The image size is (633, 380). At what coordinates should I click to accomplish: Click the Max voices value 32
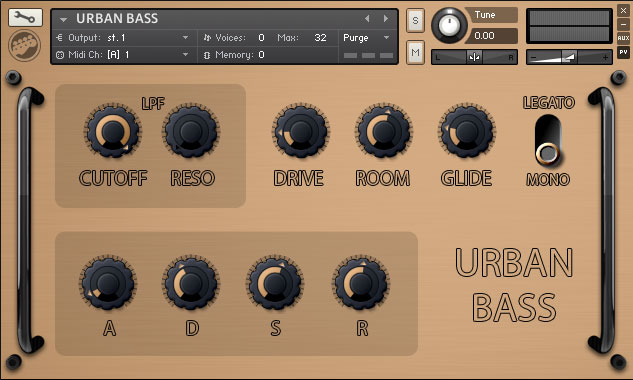321,38
